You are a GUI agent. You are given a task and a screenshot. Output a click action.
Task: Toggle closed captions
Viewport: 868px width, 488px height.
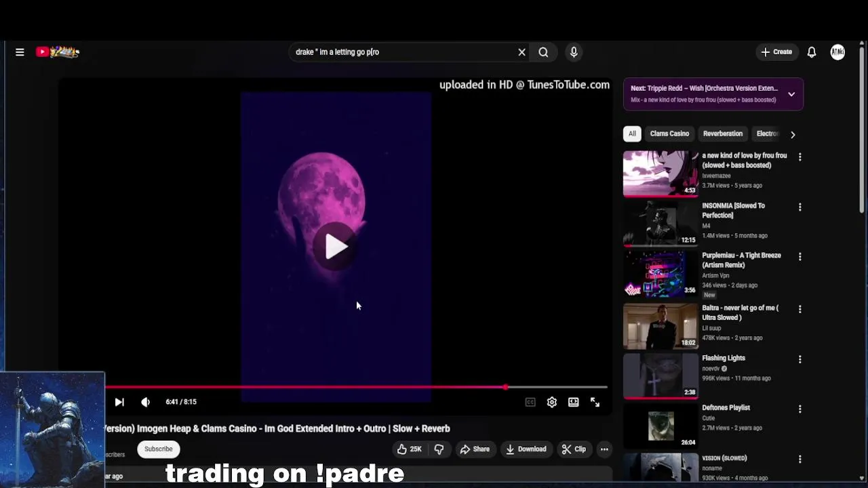tap(530, 402)
